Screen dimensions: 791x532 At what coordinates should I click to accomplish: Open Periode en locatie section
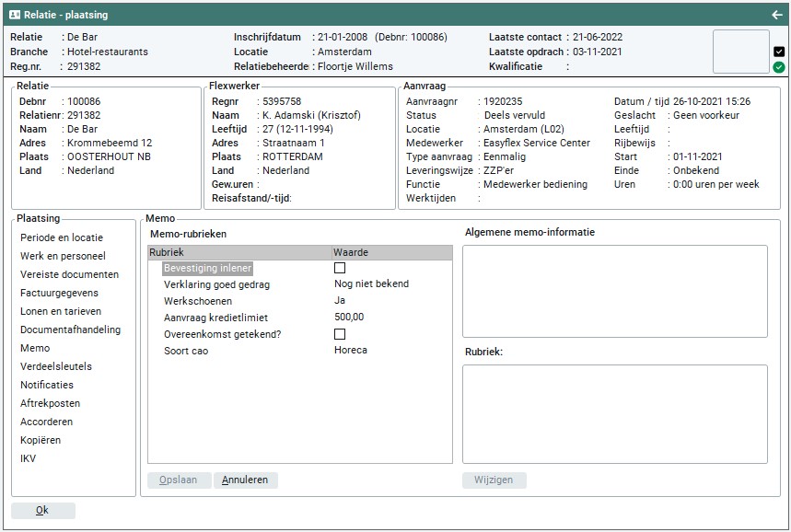click(x=62, y=237)
